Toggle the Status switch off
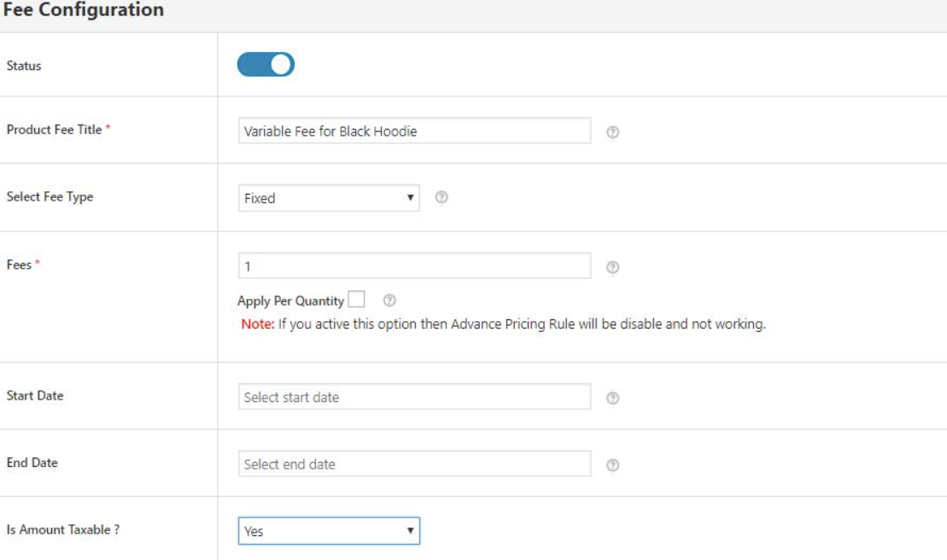Image resolution: width=947 pixels, height=560 pixels. pyautogui.click(x=266, y=65)
